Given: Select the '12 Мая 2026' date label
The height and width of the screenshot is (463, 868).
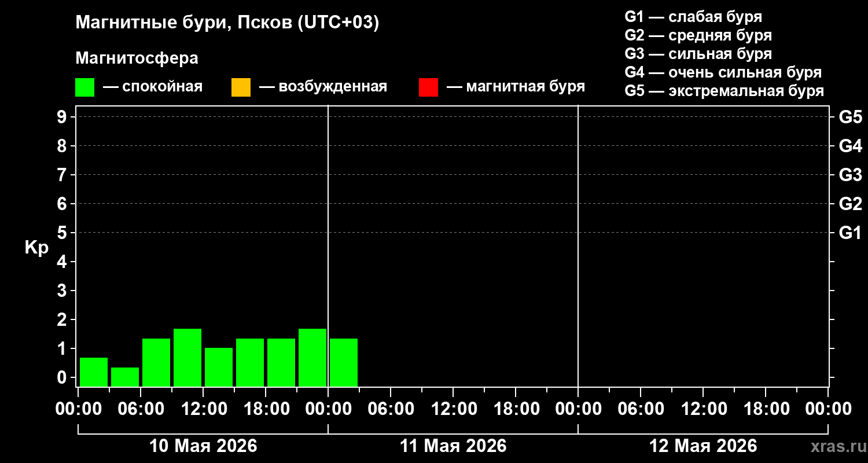Looking at the screenshot, I should [703, 446].
